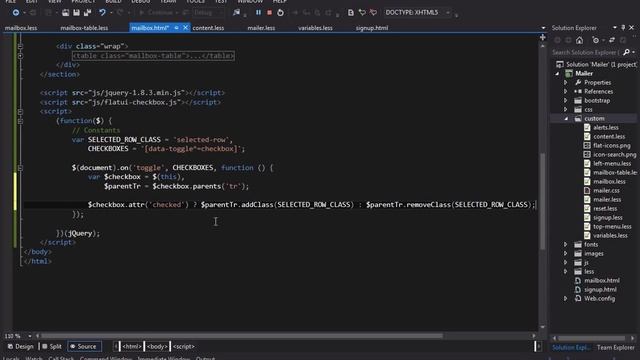Expand the References node
Image resolution: width=640 pixels, height=360 pixels.
pyautogui.click(x=566, y=91)
